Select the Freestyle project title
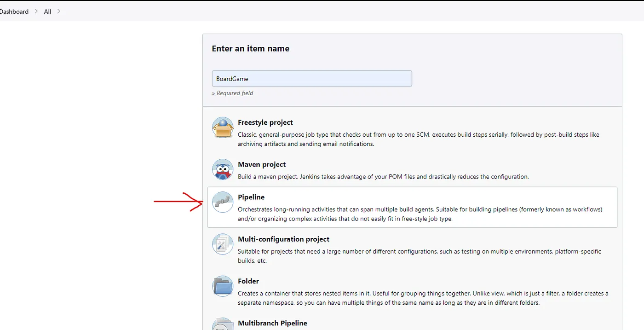Screen dimensions: 644x330 [265, 122]
